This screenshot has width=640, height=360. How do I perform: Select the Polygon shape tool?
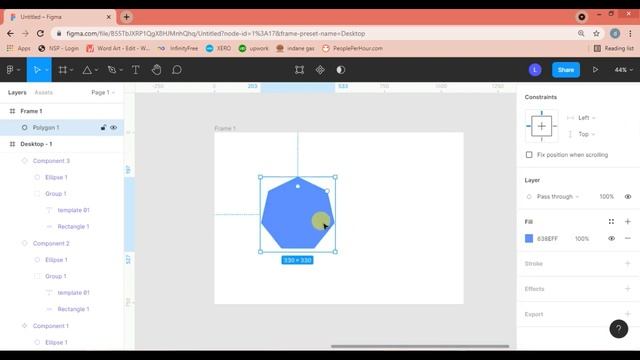87,70
